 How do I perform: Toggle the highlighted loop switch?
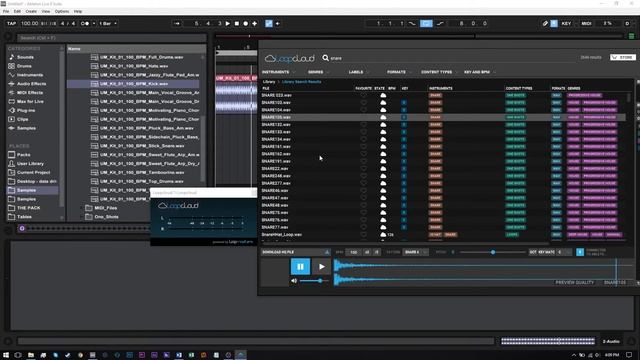[426, 24]
